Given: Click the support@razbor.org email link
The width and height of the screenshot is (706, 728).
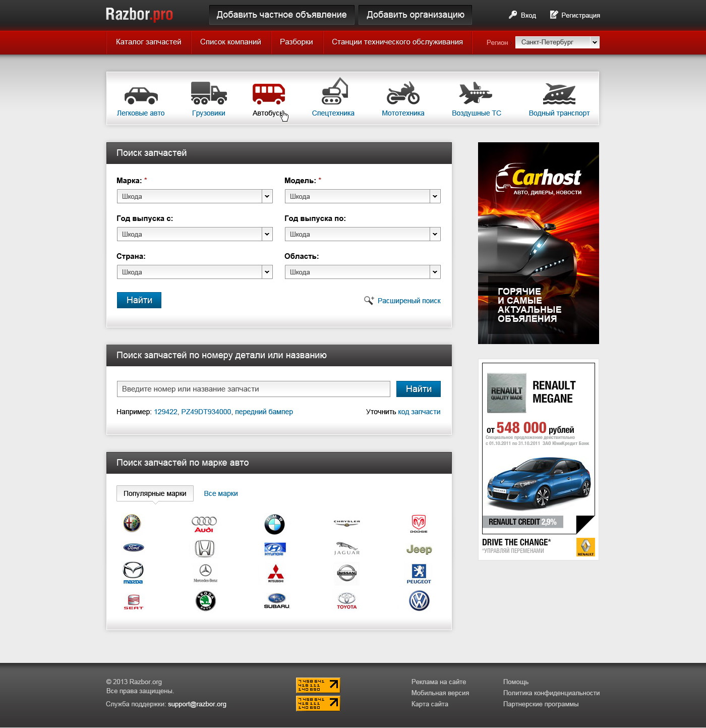Looking at the screenshot, I should point(197,704).
